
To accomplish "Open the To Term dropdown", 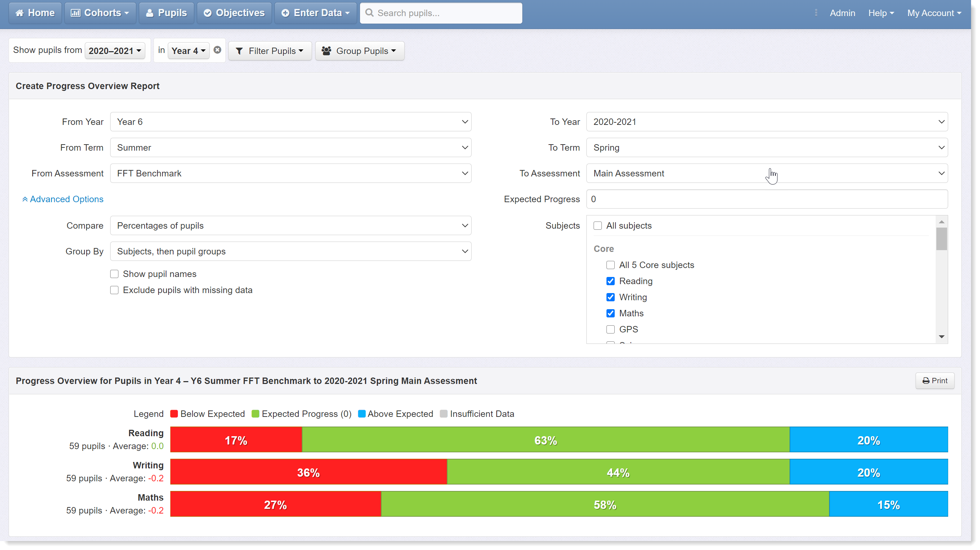I will [x=767, y=147].
